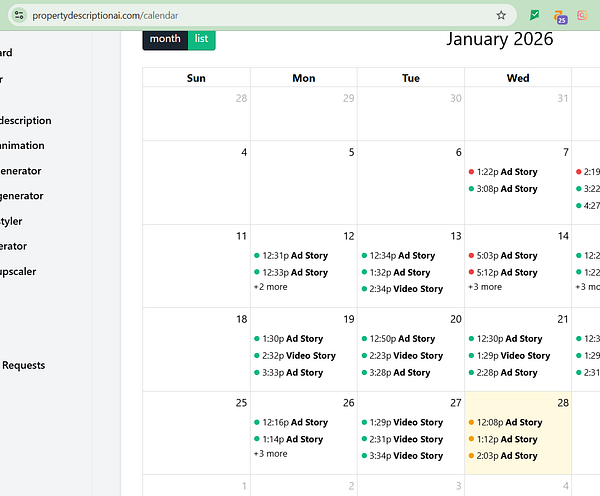Click the Wed column header
The image size is (600, 496).
518,78
